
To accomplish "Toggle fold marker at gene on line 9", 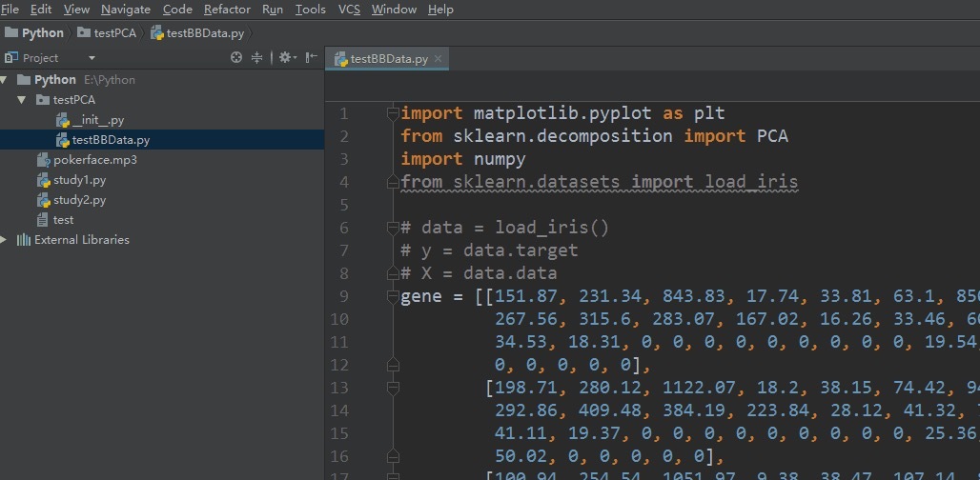I will pyautogui.click(x=392, y=296).
